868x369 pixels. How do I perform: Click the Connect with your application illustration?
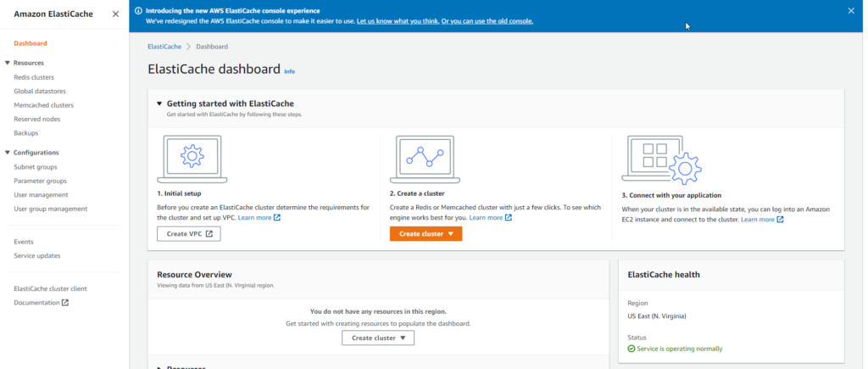(x=661, y=160)
